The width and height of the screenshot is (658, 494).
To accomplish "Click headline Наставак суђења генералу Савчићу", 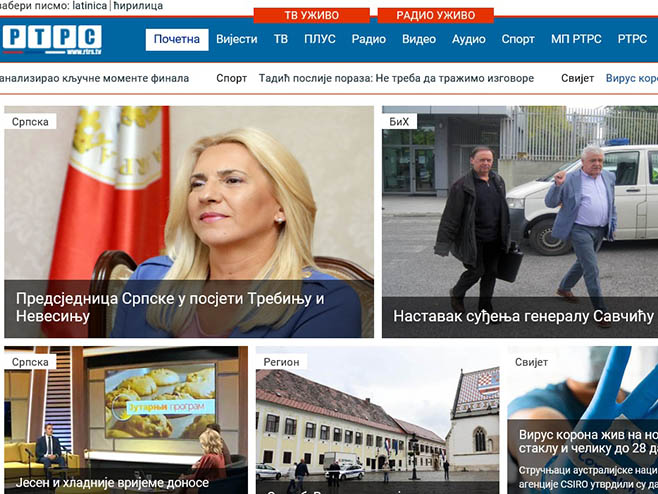I will point(523,316).
